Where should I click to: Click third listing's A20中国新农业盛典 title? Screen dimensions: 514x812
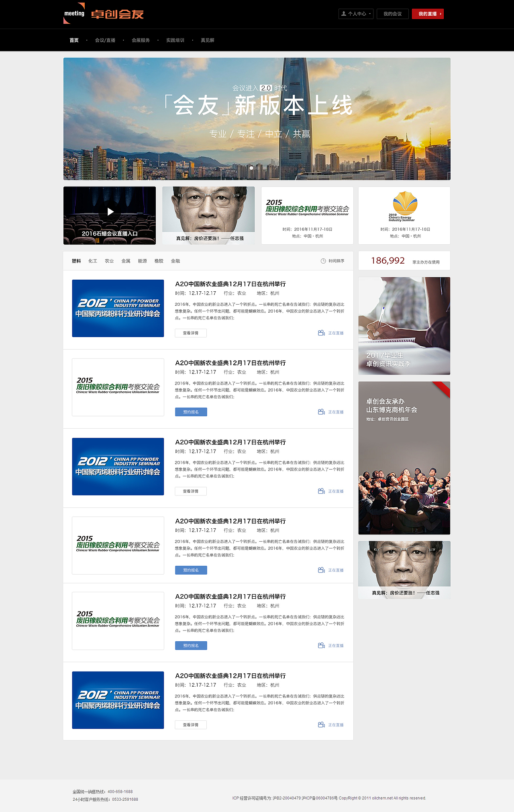230,442
